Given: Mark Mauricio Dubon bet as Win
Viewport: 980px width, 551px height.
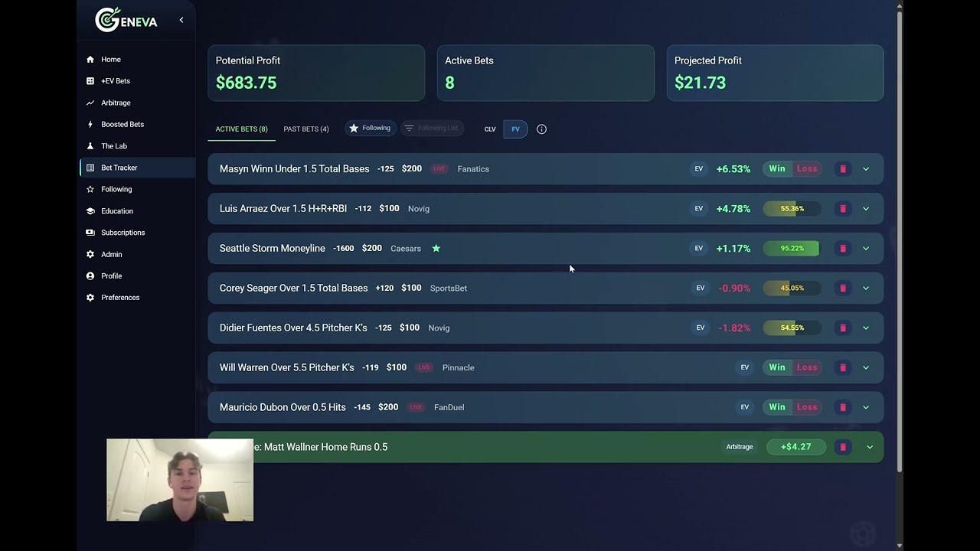Looking at the screenshot, I should (777, 408).
